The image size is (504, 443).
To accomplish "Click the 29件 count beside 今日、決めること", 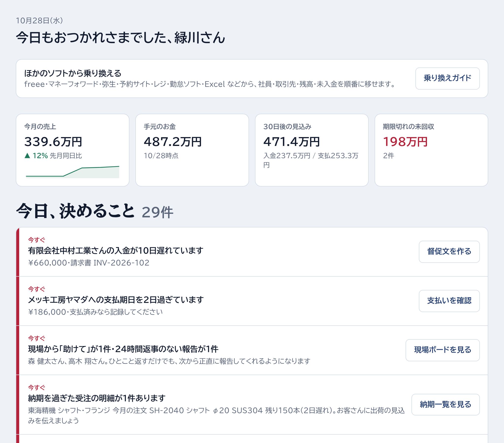I will [x=157, y=212].
